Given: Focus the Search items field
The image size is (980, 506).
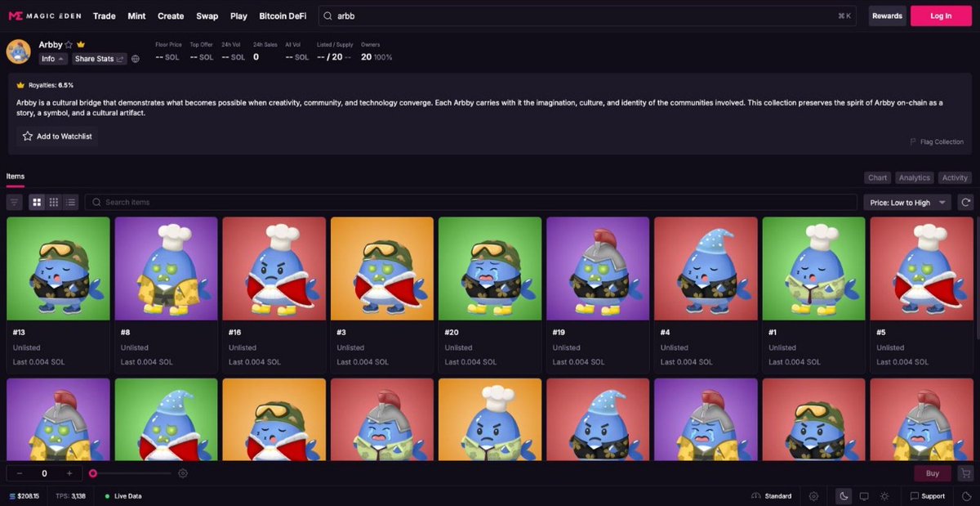Looking at the screenshot, I should [471, 202].
